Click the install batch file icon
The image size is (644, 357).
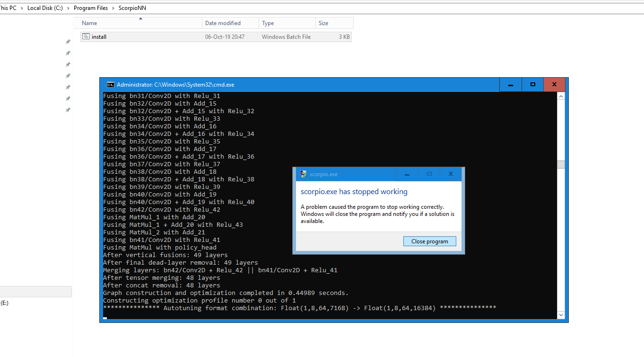coord(86,36)
